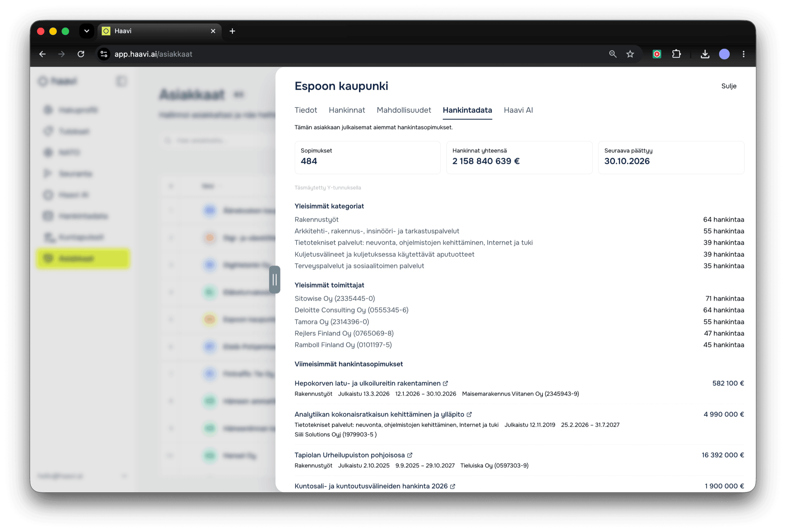View site information for app.haavi.ai
The width and height of the screenshot is (786, 532).
(x=104, y=54)
